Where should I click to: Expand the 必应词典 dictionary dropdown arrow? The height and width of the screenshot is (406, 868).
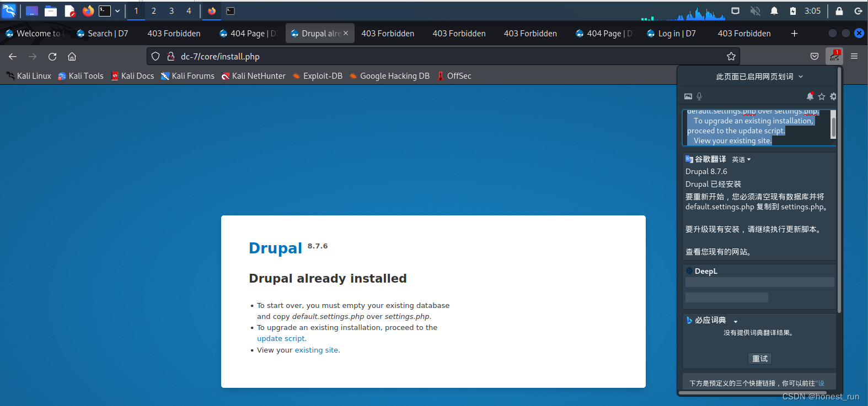point(736,321)
